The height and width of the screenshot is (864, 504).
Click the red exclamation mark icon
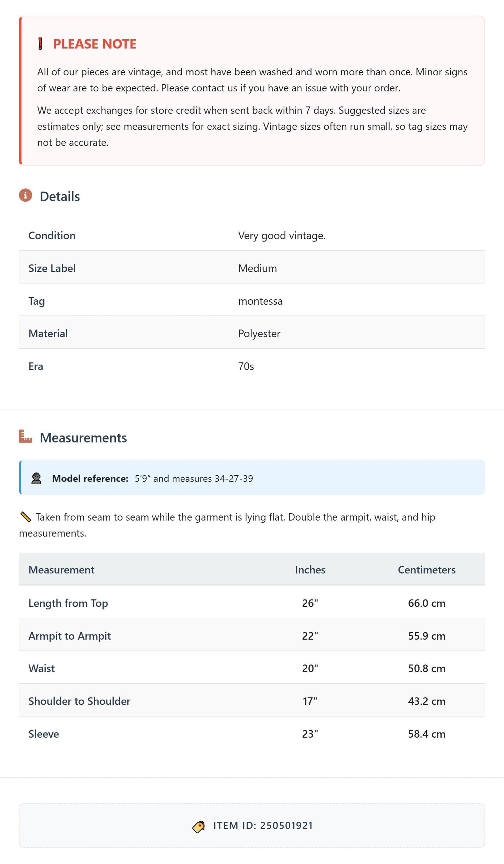[x=40, y=44]
